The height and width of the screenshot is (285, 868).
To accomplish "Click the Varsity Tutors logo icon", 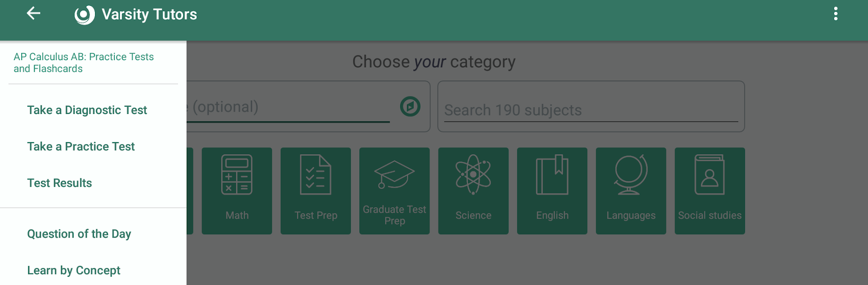I will coord(85,14).
